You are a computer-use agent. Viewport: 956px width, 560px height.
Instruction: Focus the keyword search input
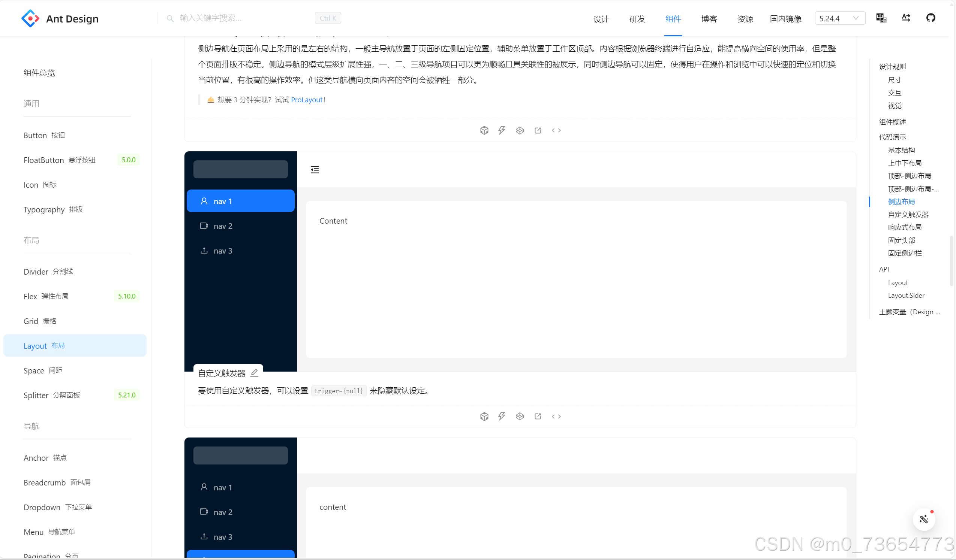(x=243, y=18)
